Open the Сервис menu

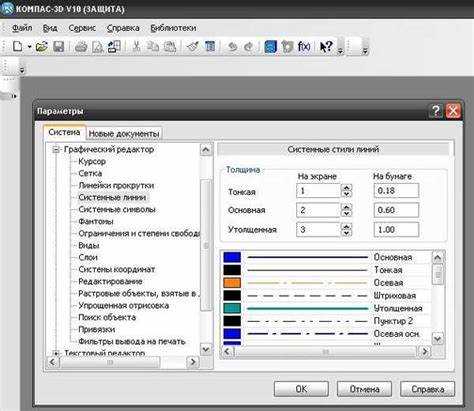82,28
